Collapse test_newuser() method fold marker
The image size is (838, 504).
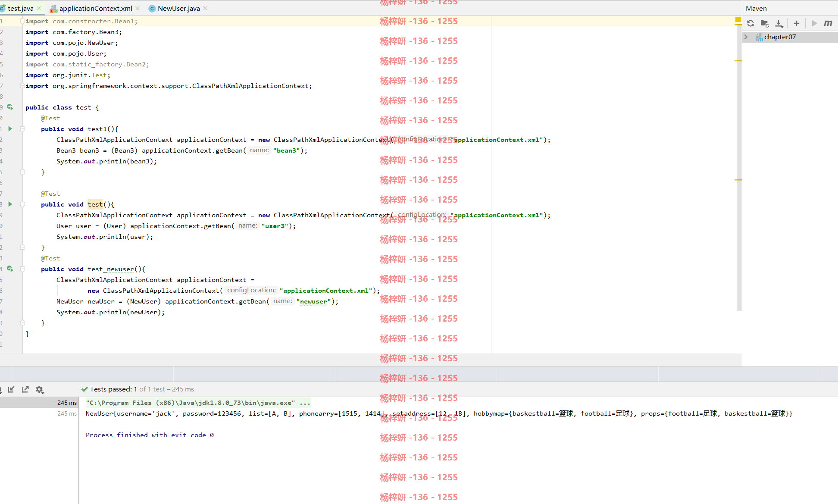point(22,269)
